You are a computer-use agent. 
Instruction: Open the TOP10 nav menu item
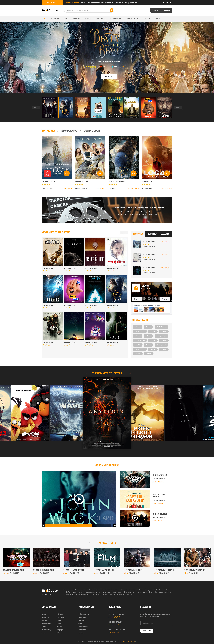(157, 19)
